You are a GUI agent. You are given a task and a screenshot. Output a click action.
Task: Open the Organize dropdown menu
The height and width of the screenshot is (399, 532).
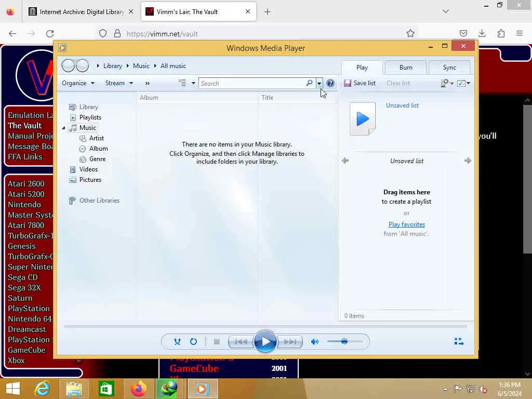click(x=78, y=83)
